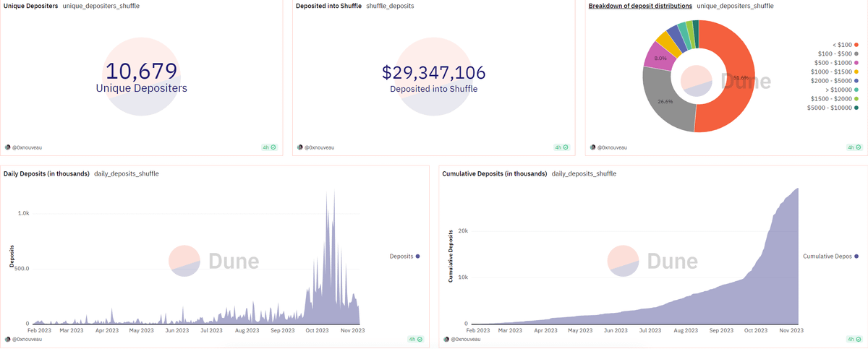Image resolution: width=868 pixels, height=349 pixels.
Task: Click the 4h refresh badge in Unique Depositers panel
Action: pyautogui.click(x=269, y=147)
